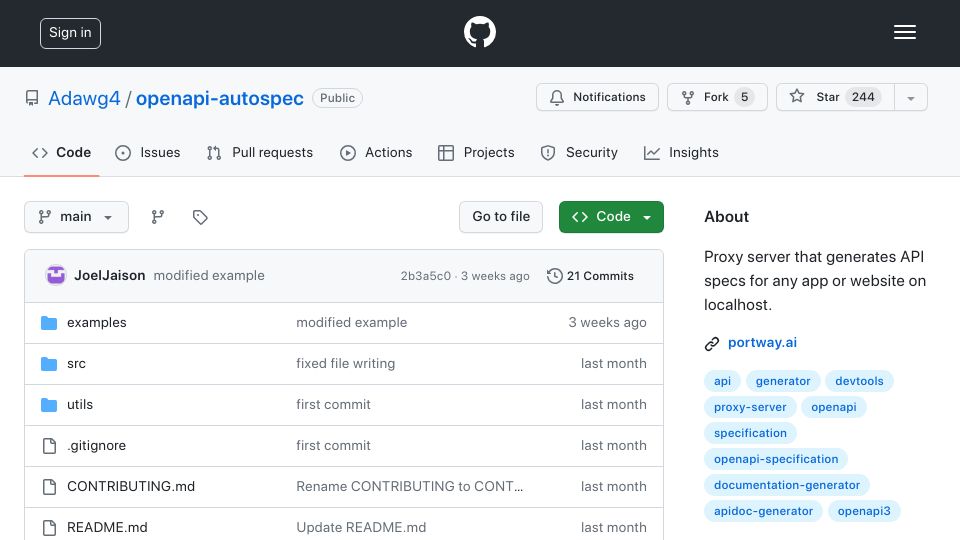
Task: Star the repository
Action: (835, 97)
